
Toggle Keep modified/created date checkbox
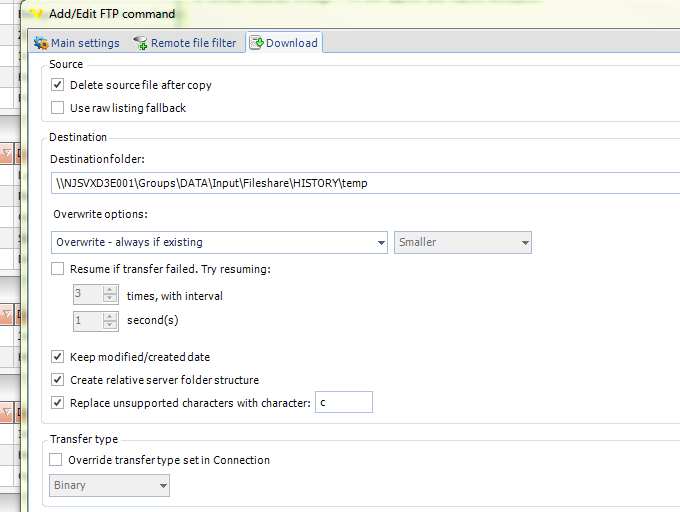pos(58,357)
